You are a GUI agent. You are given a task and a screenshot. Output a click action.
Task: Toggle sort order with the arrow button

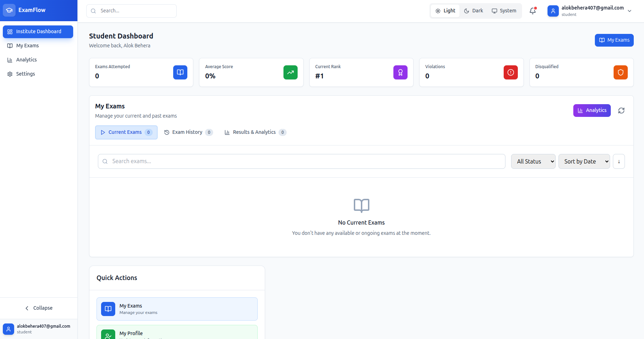[x=619, y=161]
